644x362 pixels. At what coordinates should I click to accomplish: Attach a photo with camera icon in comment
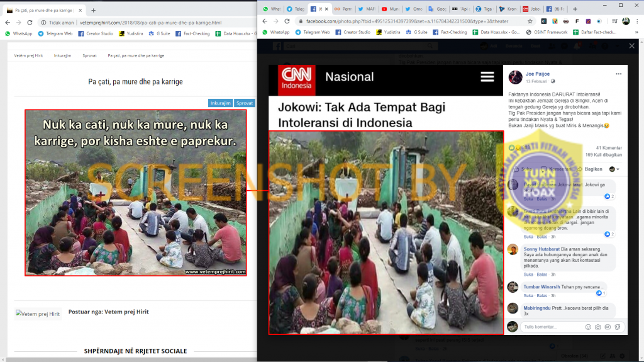click(x=597, y=327)
